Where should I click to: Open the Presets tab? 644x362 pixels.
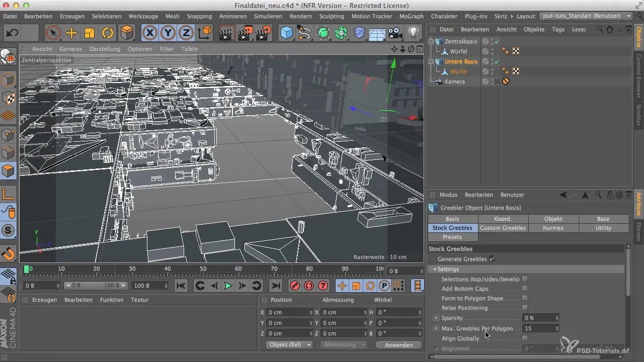point(452,237)
